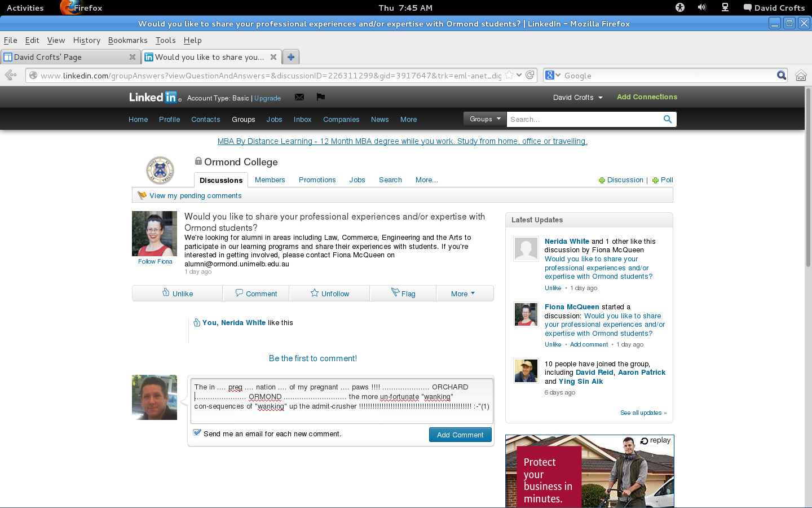Click Fiona McQueen's photo in the discussion
Screen dimensions: 812x508
(x=155, y=234)
